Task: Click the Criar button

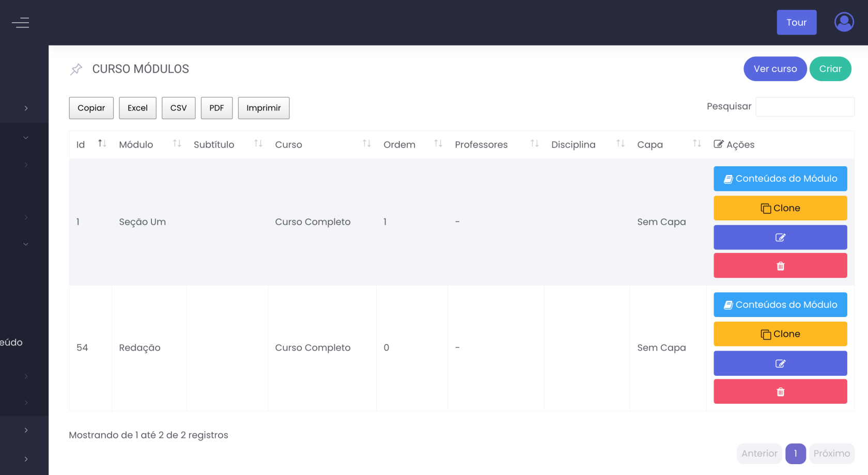Action: click(830, 69)
